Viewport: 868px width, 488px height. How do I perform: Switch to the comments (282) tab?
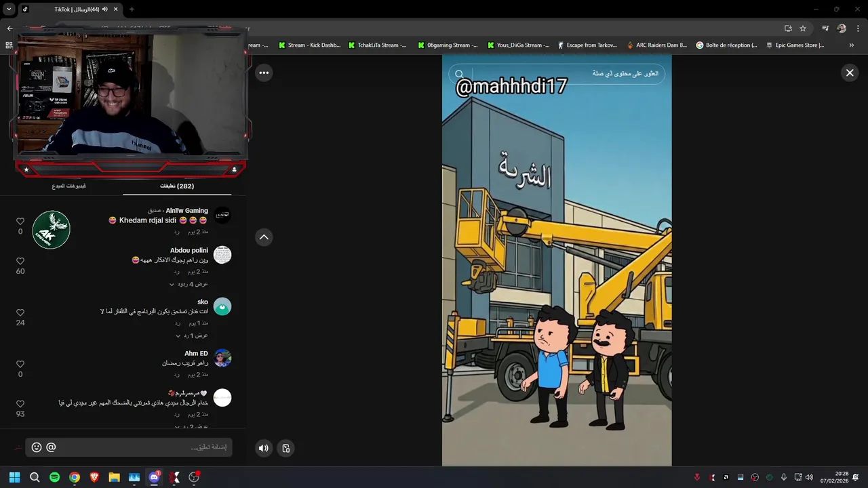177,186
